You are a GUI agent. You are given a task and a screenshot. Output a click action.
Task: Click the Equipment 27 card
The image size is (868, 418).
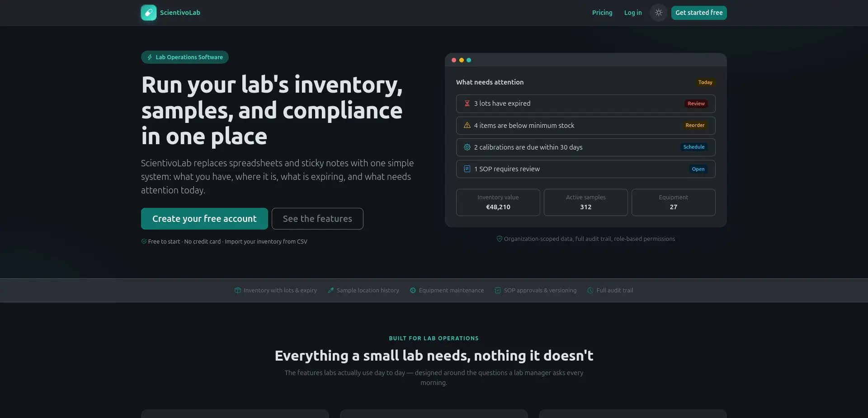coord(674,202)
